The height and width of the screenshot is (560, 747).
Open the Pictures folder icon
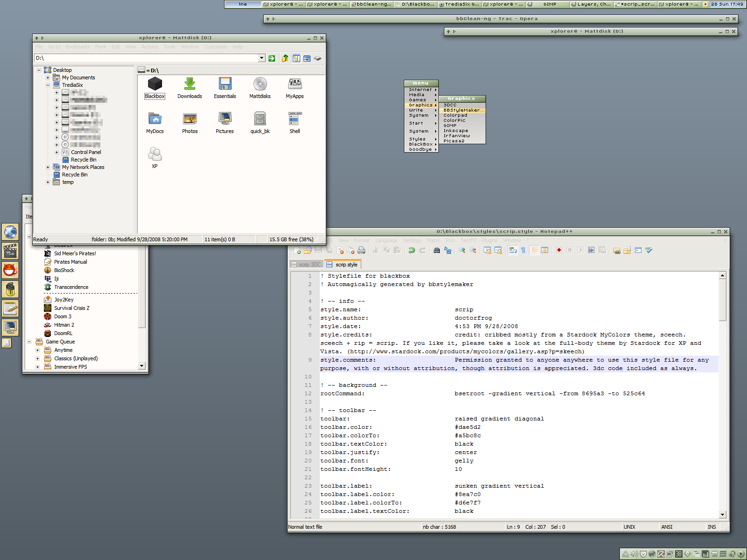pos(225,123)
